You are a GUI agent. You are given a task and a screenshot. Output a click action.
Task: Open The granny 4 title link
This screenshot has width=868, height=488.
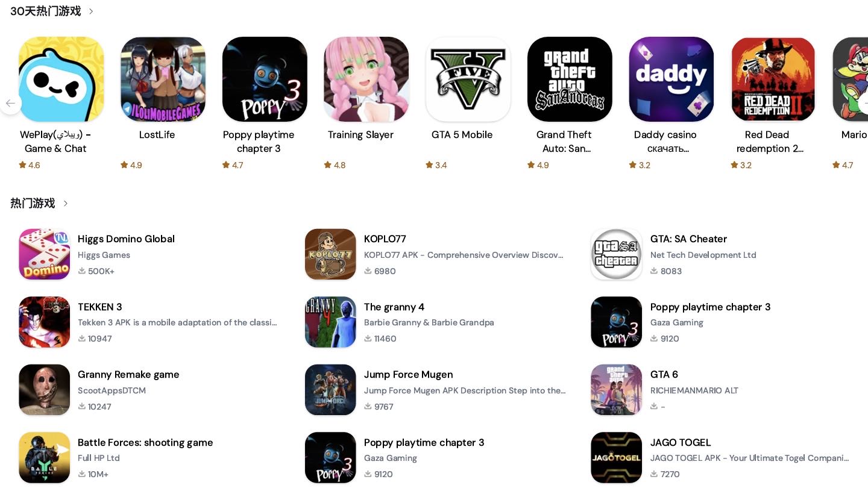click(394, 307)
